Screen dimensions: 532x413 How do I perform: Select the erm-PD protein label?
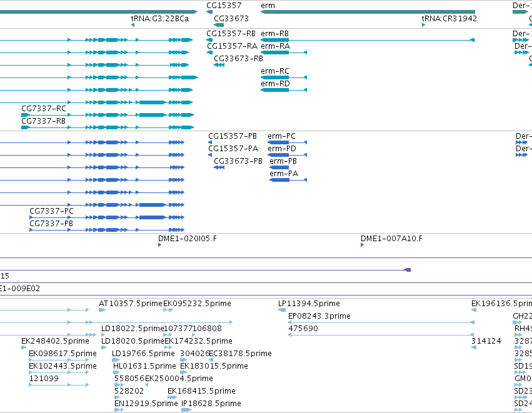[281, 149]
